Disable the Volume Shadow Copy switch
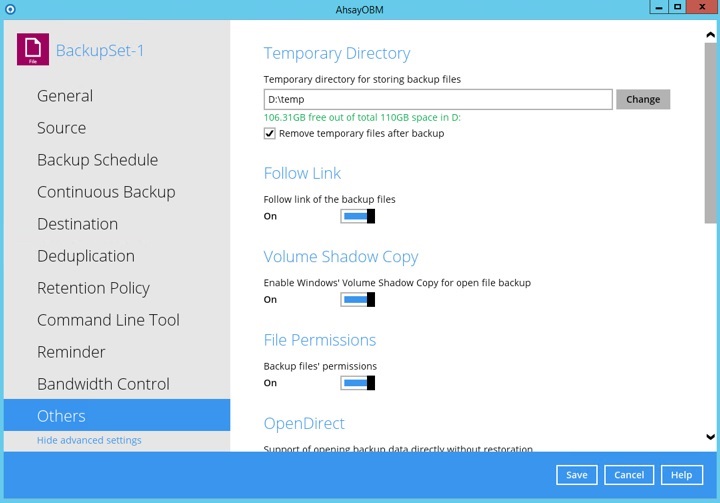The width and height of the screenshot is (720, 503). pyautogui.click(x=357, y=299)
